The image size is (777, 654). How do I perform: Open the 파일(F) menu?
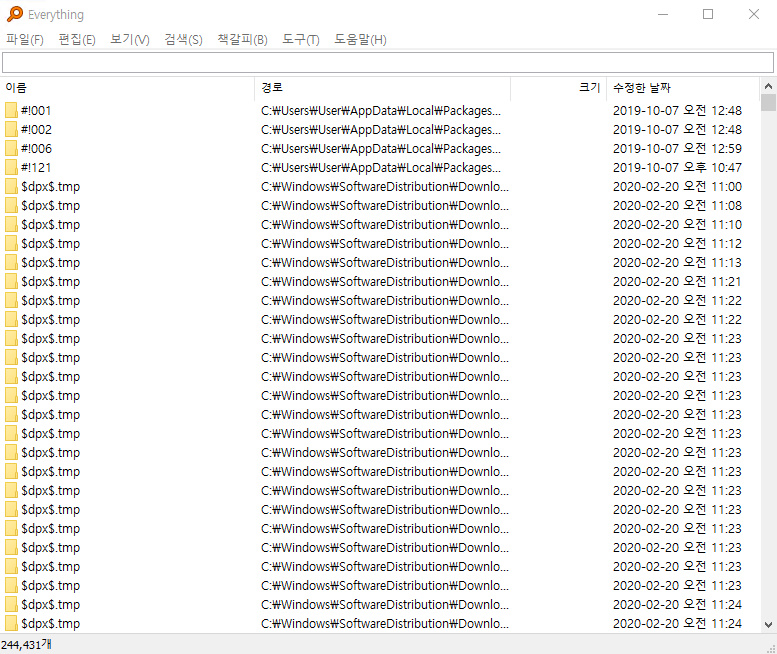(x=25, y=40)
